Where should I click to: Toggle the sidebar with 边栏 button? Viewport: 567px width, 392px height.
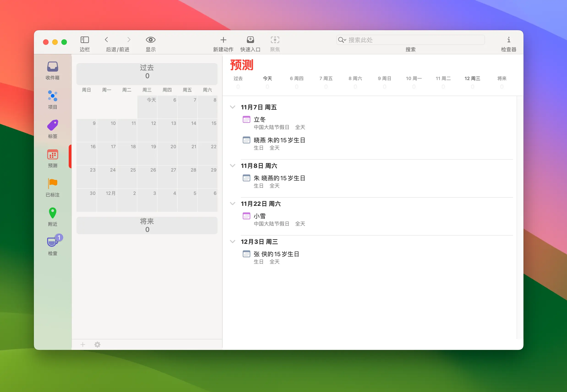tap(84, 40)
